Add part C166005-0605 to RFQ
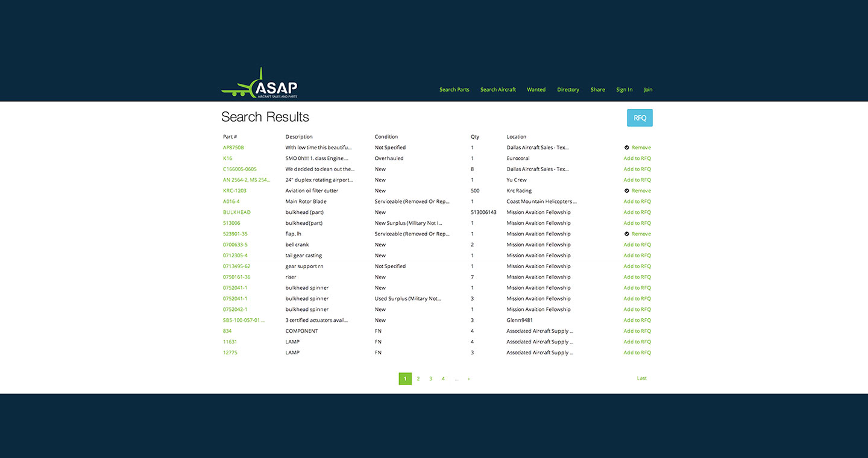Viewport: 868px width, 458px height. click(637, 169)
